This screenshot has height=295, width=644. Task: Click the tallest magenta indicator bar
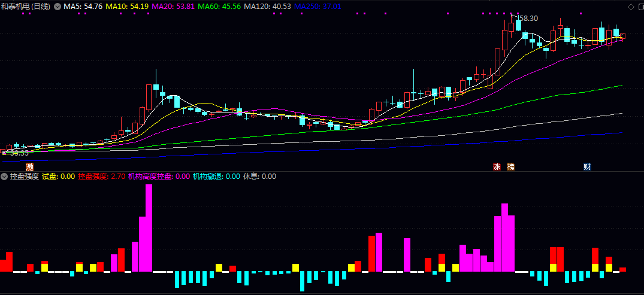149,228
